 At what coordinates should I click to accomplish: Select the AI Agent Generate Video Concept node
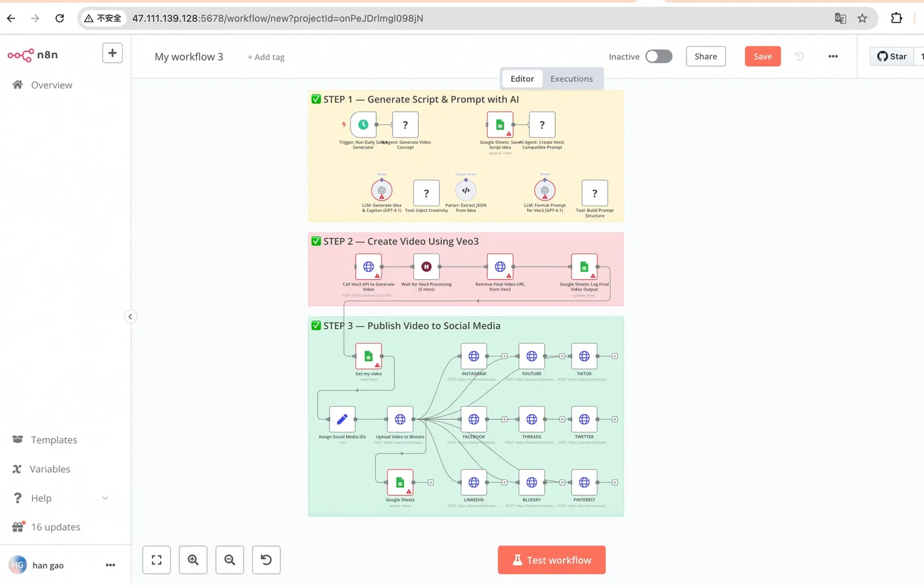click(405, 124)
